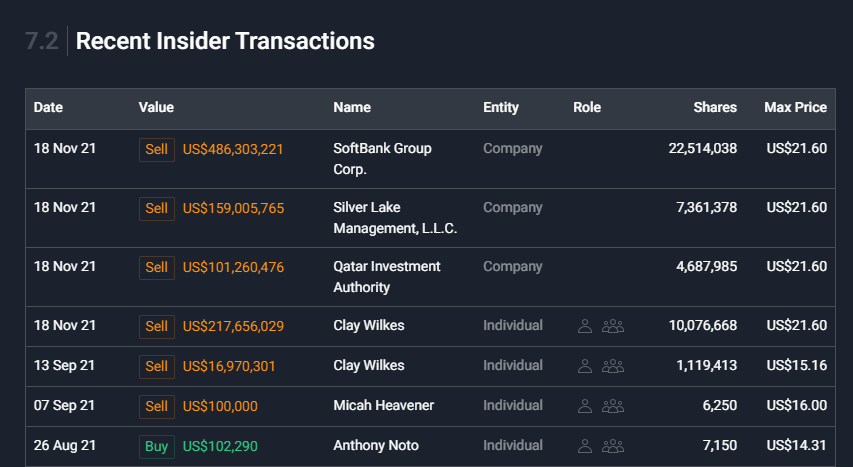Click the Sell badge on the SoftBank row
This screenshot has height=467, width=853.
point(157,149)
